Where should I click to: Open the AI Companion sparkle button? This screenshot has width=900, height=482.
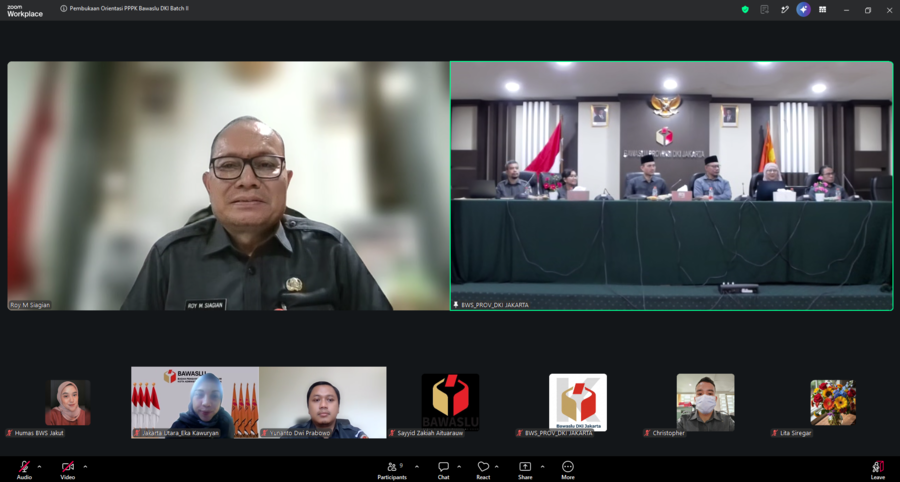pyautogui.click(x=804, y=9)
